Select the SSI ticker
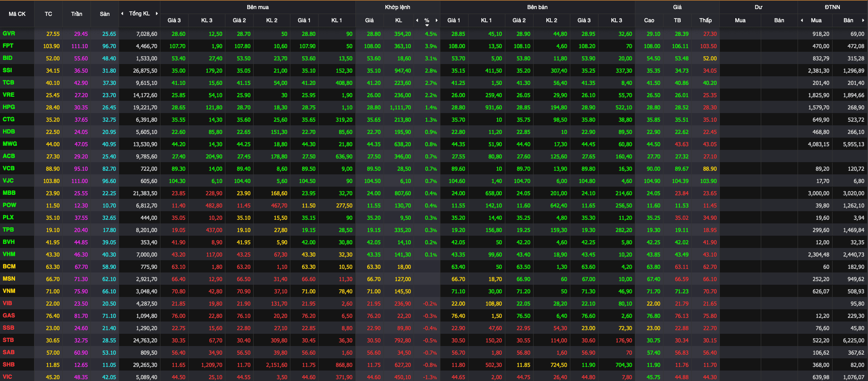The height and width of the screenshot is (381, 868). (x=7, y=70)
